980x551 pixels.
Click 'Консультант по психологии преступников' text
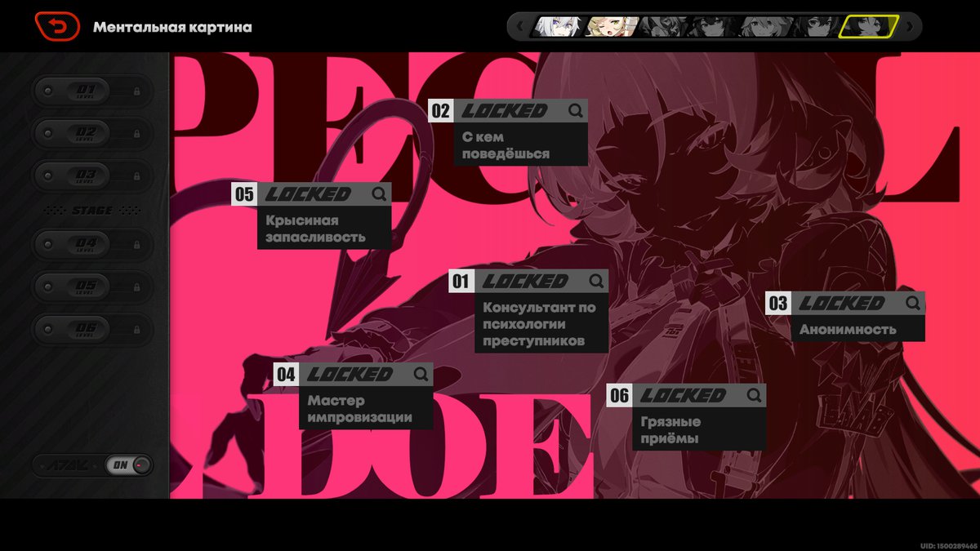(x=540, y=325)
